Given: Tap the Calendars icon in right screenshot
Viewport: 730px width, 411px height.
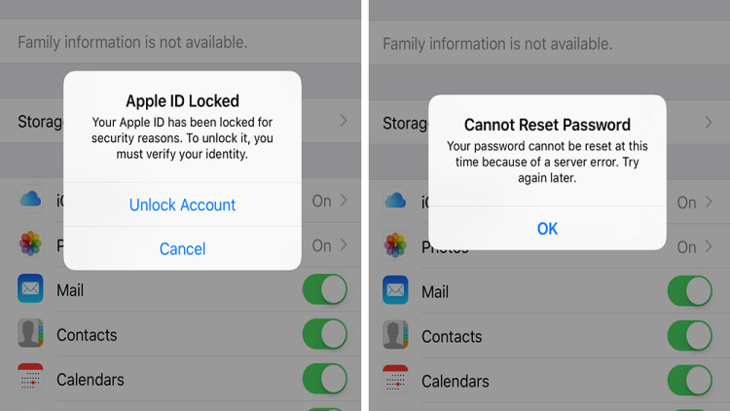Looking at the screenshot, I should point(395,379).
